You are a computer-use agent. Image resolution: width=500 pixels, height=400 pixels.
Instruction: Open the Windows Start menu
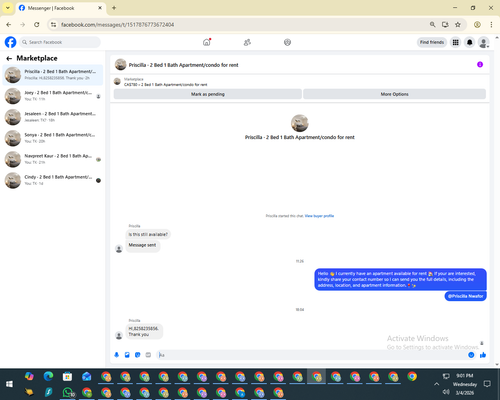point(9,384)
